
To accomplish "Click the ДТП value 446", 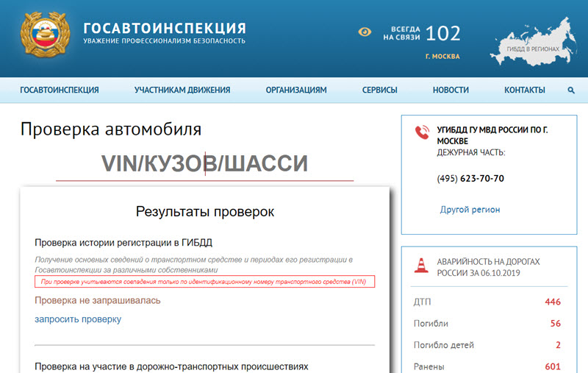I will [553, 302].
